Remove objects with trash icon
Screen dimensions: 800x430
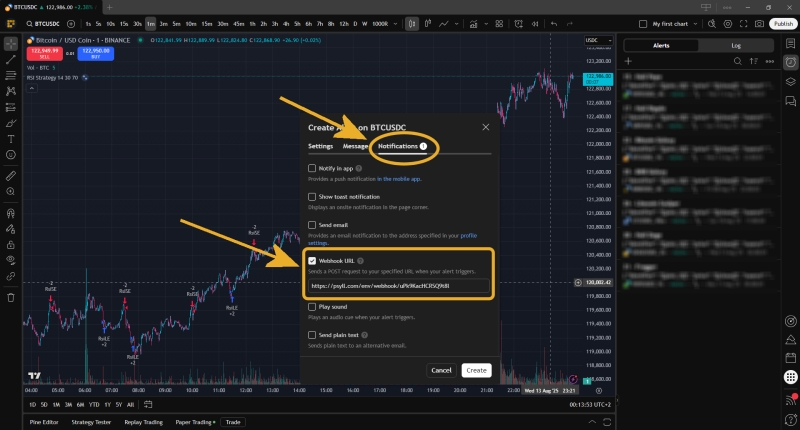pos(11,297)
